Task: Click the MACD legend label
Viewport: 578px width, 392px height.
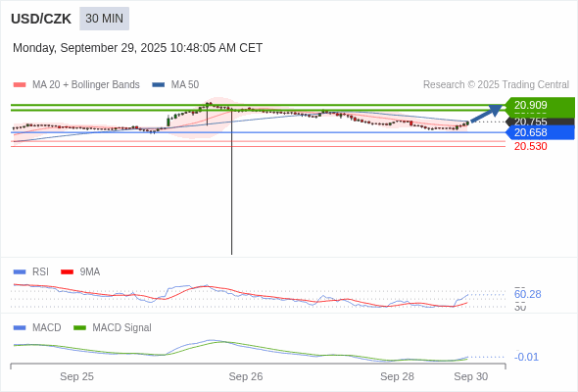Action: click(46, 328)
